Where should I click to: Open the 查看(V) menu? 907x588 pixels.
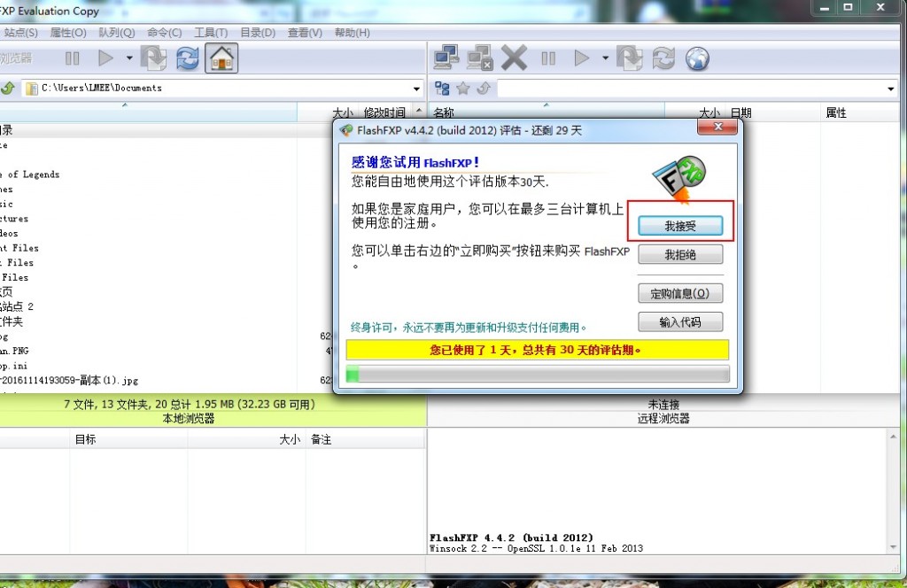pyautogui.click(x=305, y=33)
